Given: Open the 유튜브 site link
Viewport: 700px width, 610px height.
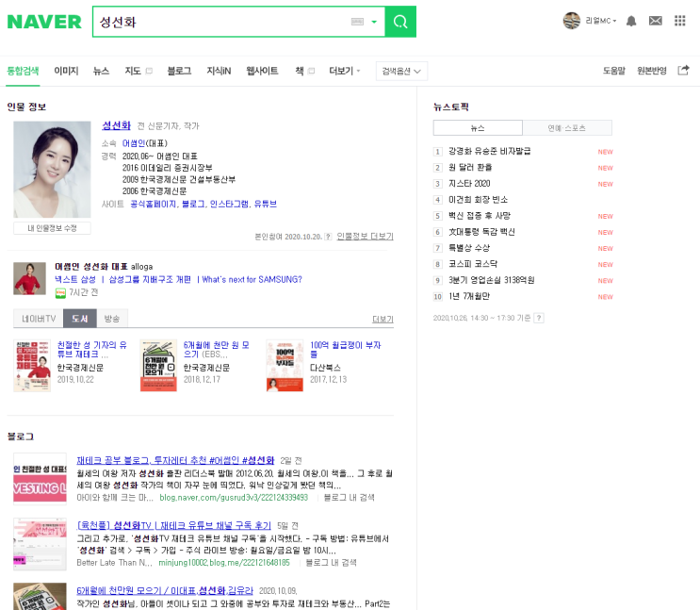Looking at the screenshot, I should click(265, 205).
